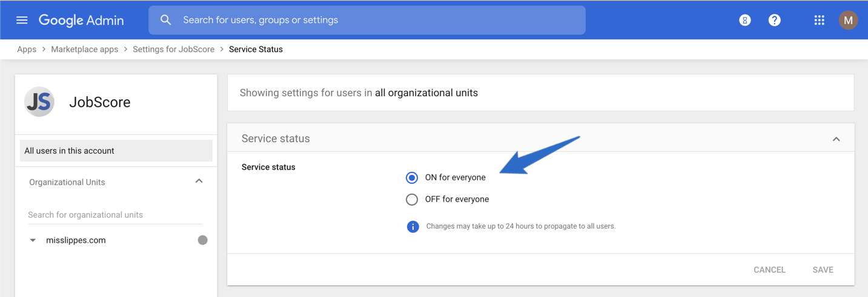This screenshot has height=297, width=868.
Task: Select ON for everyone radio button
Action: [412, 178]
